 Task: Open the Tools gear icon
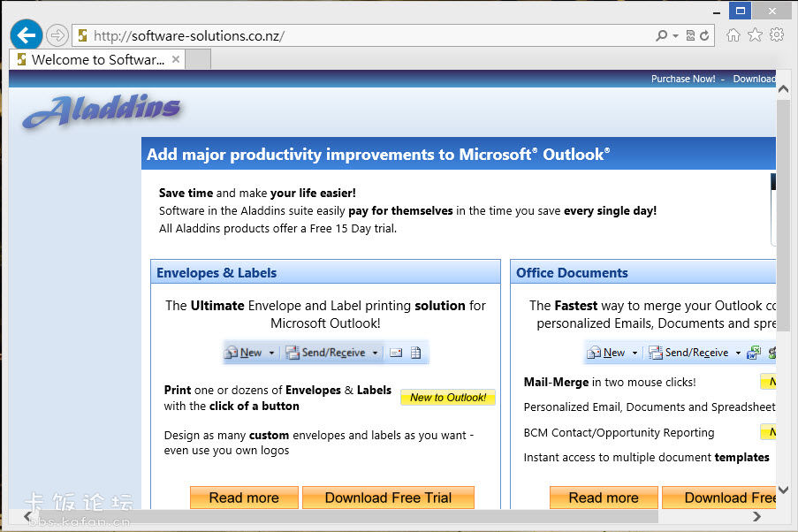pos(777,35)
